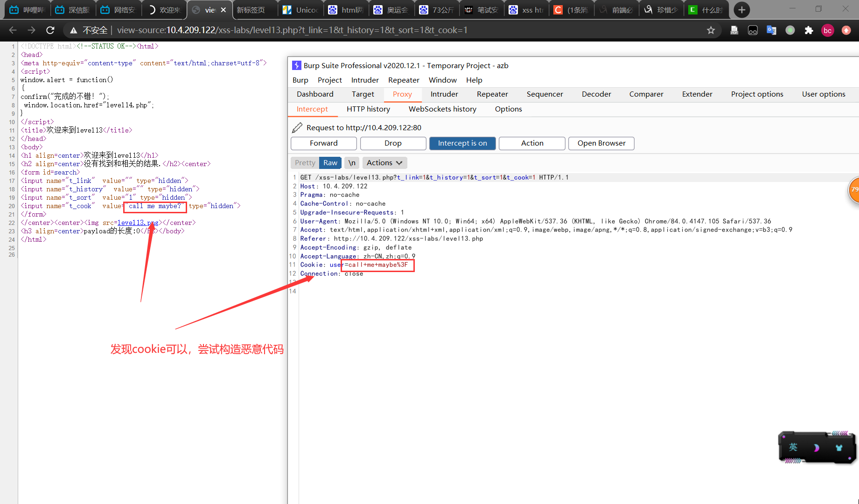Click the insecure site warning triangle icon
The image size is (859, 504).
(73, 30)
